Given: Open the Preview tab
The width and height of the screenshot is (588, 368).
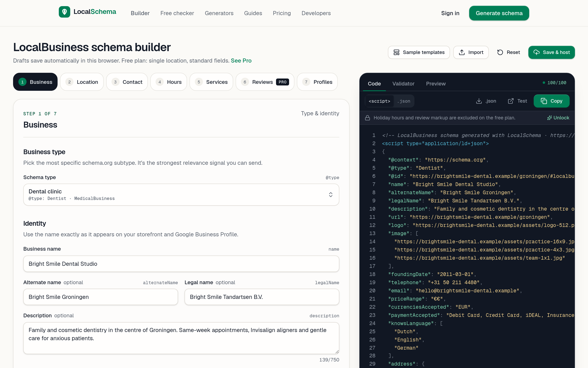Looking at the screenshot, I should (436, 84).
